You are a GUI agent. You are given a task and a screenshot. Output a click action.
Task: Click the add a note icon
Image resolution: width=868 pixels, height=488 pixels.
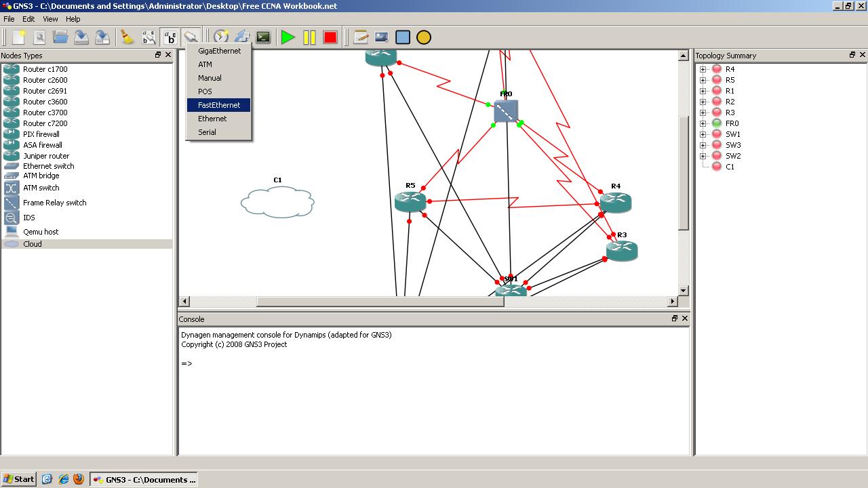tap(361, 37)
